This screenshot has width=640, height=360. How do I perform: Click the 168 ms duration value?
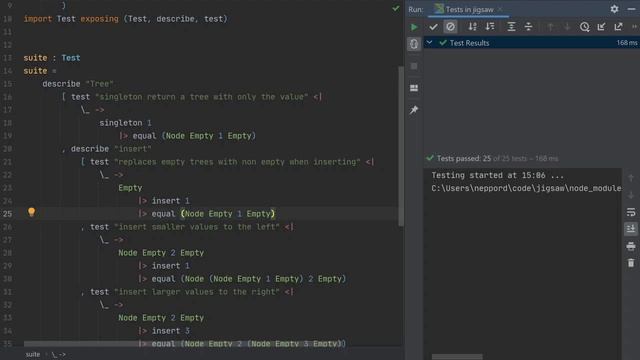click(x=627, y=43)
